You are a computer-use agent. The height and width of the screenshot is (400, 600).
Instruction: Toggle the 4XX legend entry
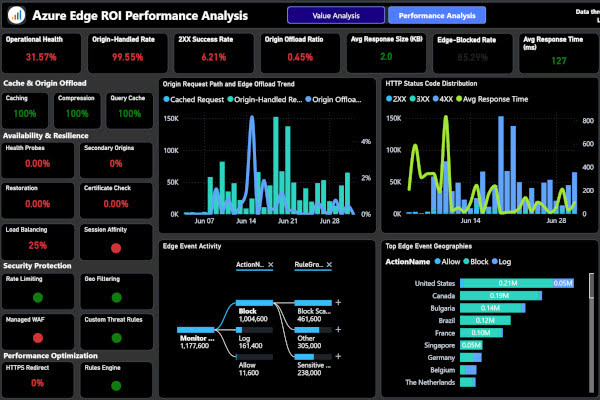(443, 99)
